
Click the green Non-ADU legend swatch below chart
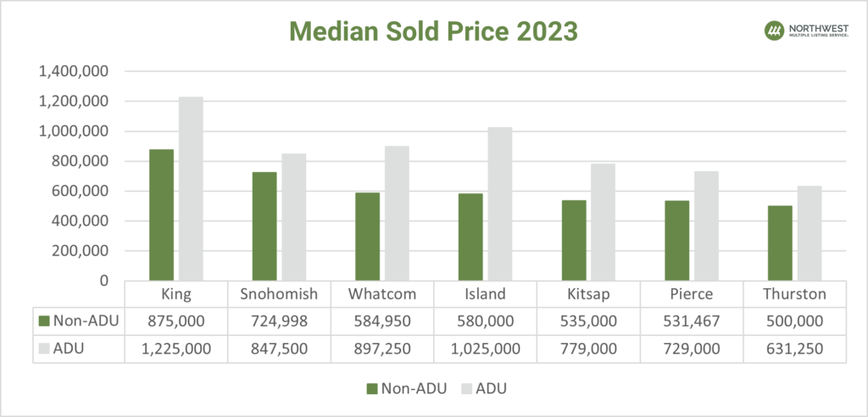point(371,389)
